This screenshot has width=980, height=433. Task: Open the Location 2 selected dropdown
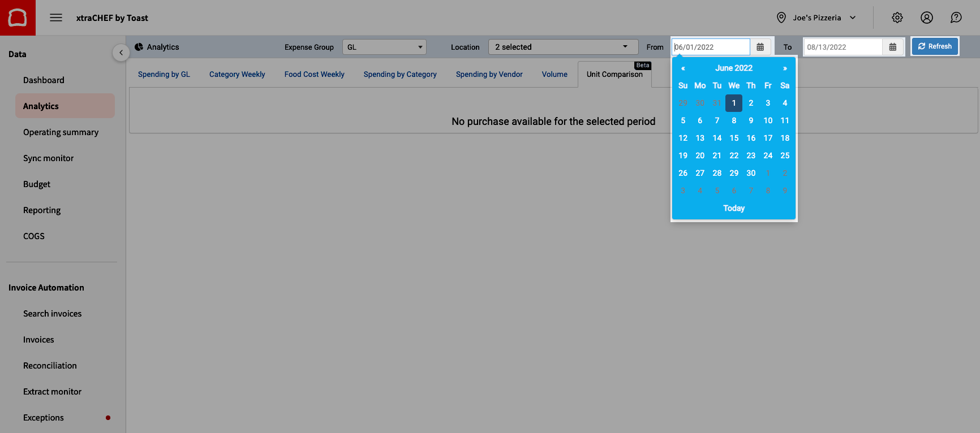click(x=562, y=47)
